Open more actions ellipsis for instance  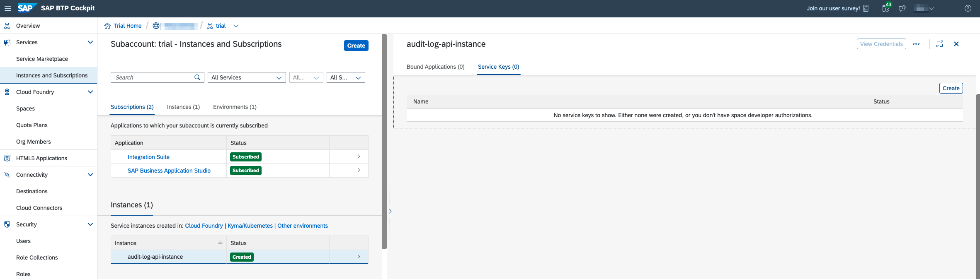916,44
